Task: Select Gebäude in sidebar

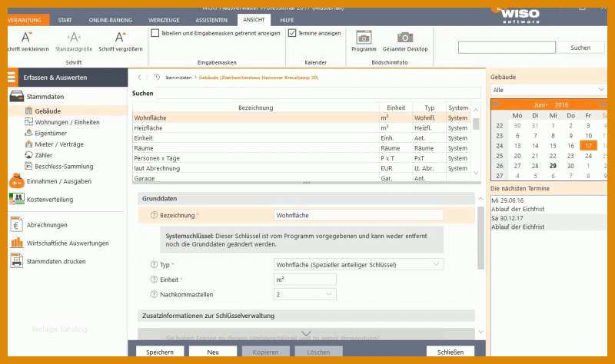Action: (x=68, y=111)
